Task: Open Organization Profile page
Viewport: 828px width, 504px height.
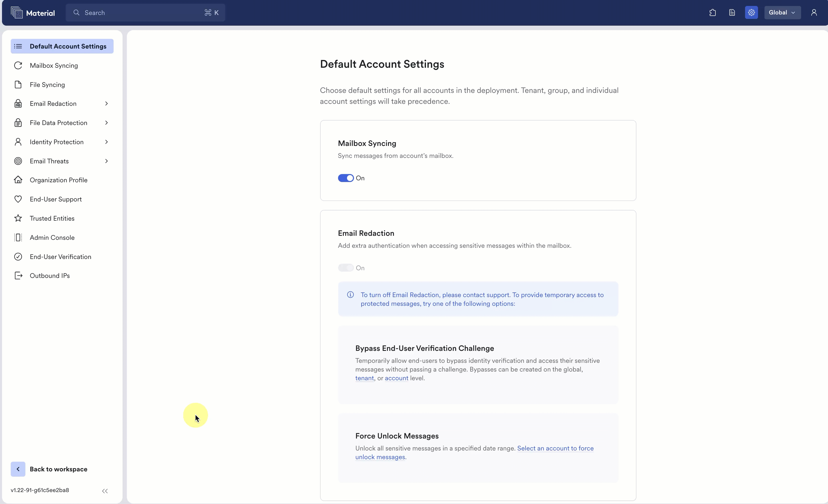Action: coord(62,180)
